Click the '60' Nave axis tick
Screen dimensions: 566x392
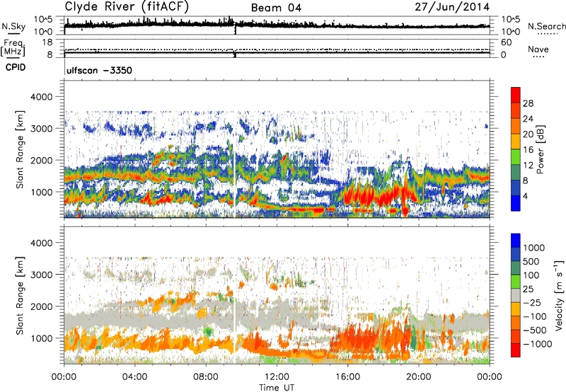(x=506, y=42)
